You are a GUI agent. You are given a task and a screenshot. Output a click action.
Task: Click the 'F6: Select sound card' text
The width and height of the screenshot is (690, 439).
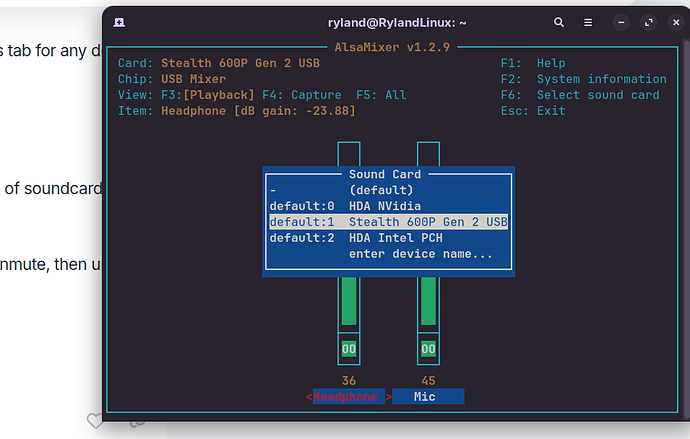[580, 95]
